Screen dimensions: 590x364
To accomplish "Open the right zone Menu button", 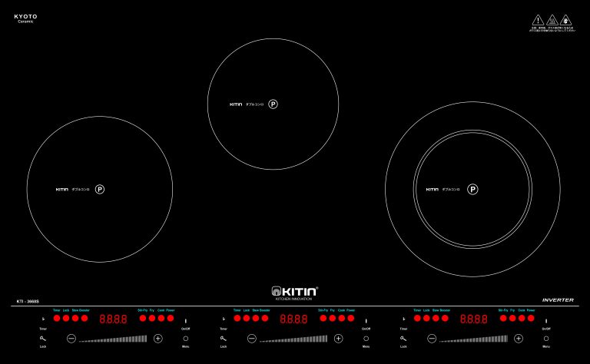I will tap(546, 338).
